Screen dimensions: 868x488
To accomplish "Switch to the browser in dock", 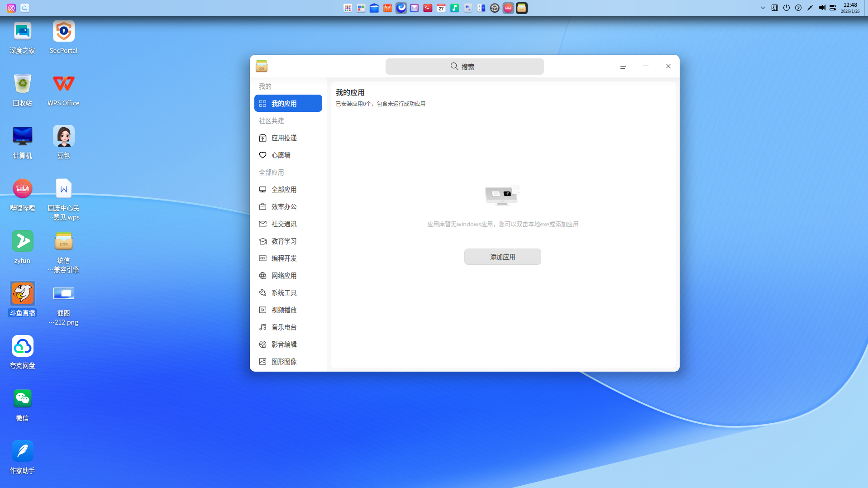I will pyautogui.click(x=401, y=8).
